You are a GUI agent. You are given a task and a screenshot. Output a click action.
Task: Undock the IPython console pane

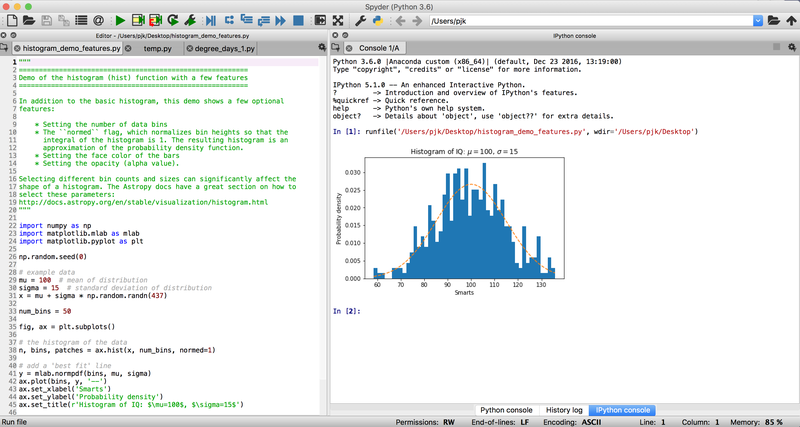[345, 35]
